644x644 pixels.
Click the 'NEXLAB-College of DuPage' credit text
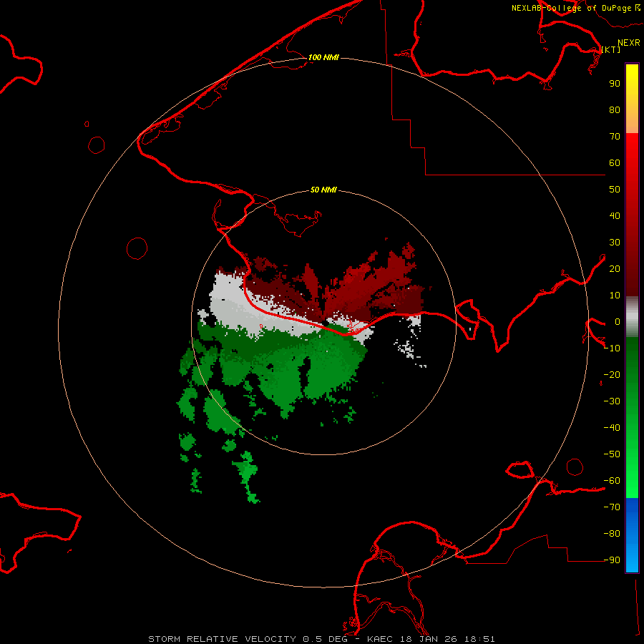coord(571,8)
